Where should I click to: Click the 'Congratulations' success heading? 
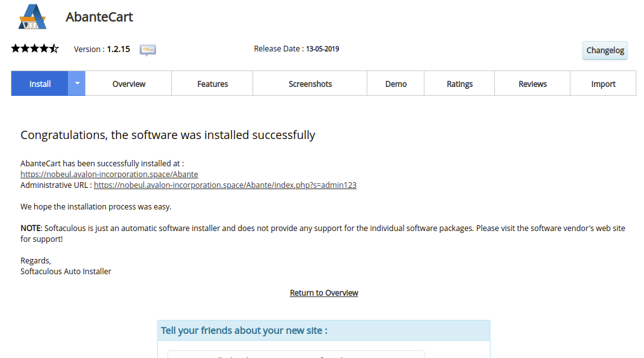(168, 135)
